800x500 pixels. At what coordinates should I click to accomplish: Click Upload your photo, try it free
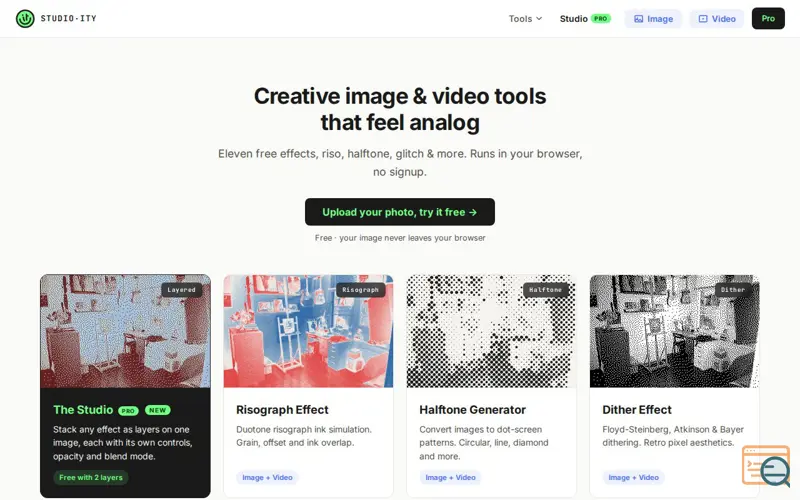click(399, 212)
